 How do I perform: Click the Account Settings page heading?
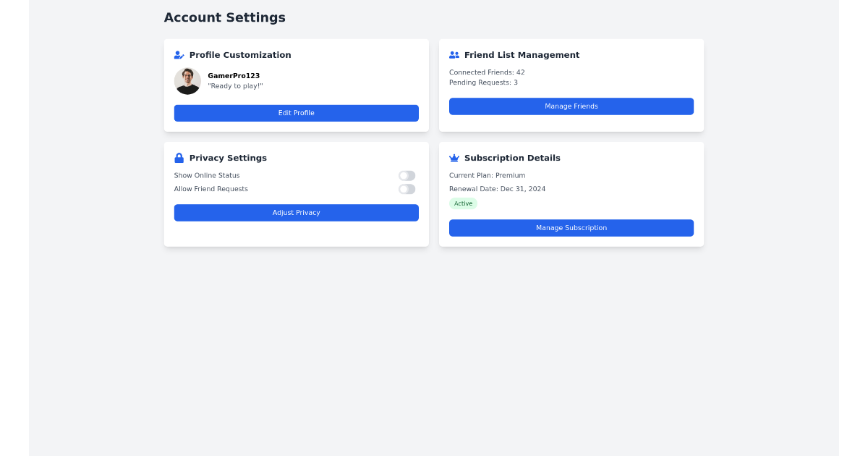(224, 17)
